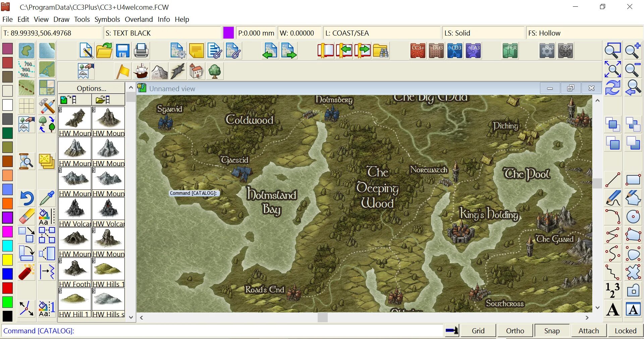Pick the cyan palette swatch
Screen dimensions: 644x339
[x=7, y=245]
